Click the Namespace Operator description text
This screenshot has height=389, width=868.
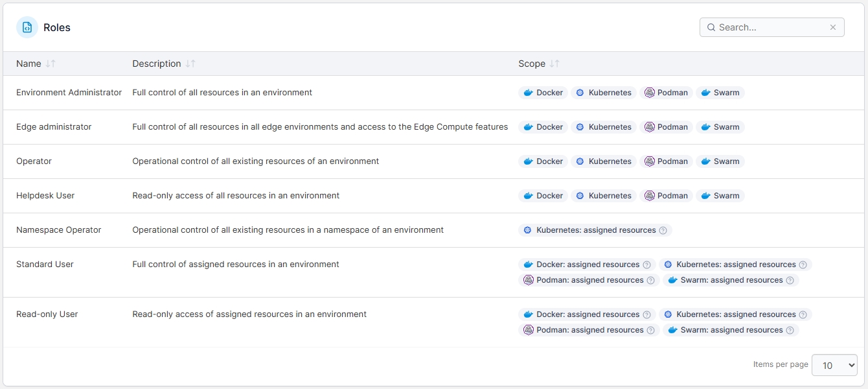[288, 230]
